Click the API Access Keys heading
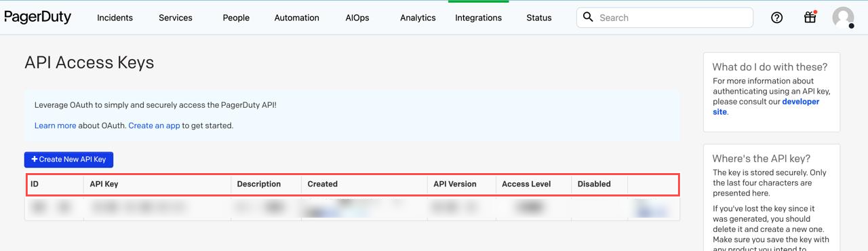 pos(90,62)
